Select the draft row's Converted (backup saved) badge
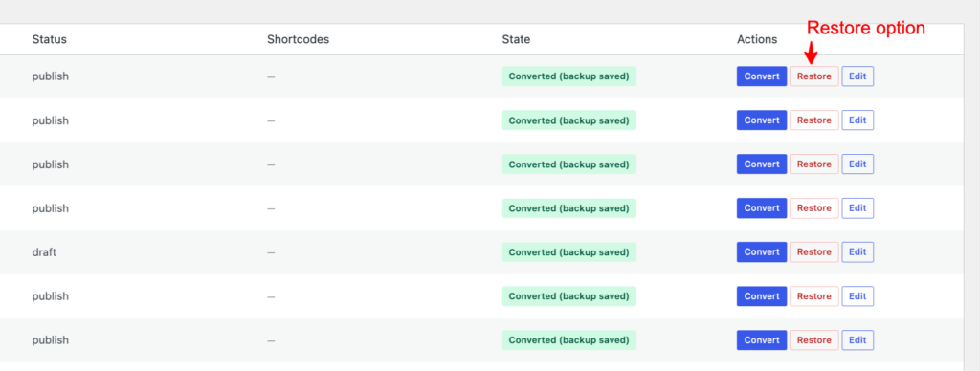The image size is (980, 371). tap(568, 252)
